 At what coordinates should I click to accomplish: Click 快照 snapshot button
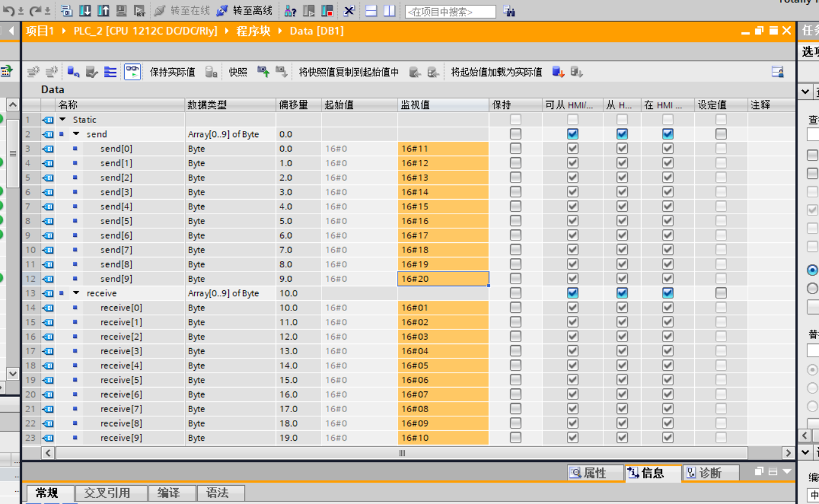(x=237, y=72)
